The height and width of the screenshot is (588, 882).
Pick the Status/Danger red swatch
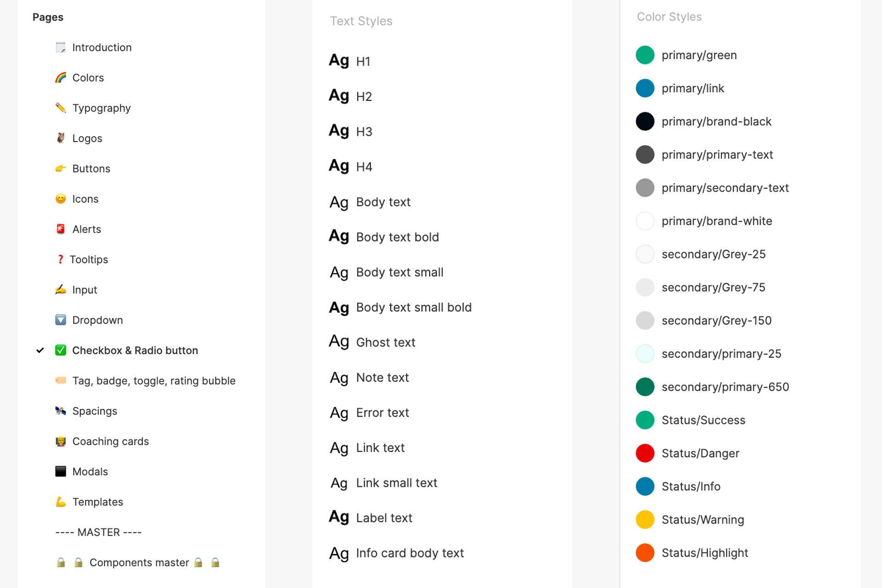[645, 453]
